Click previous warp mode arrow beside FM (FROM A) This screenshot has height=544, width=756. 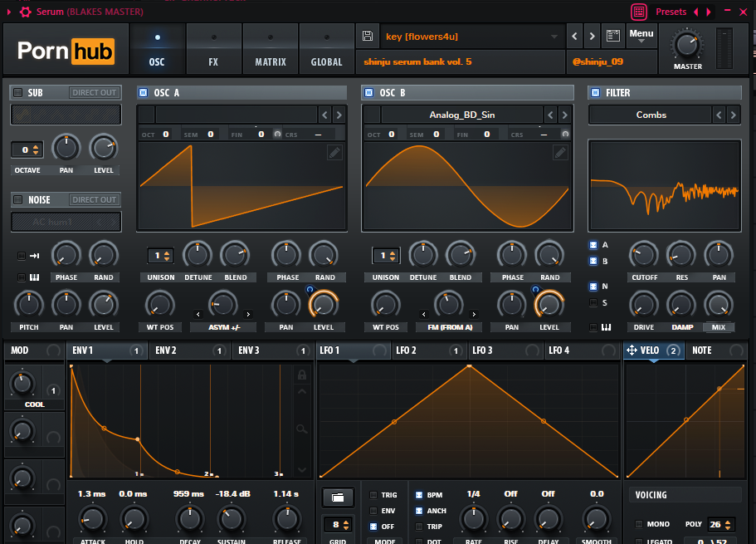pos(424,314)
